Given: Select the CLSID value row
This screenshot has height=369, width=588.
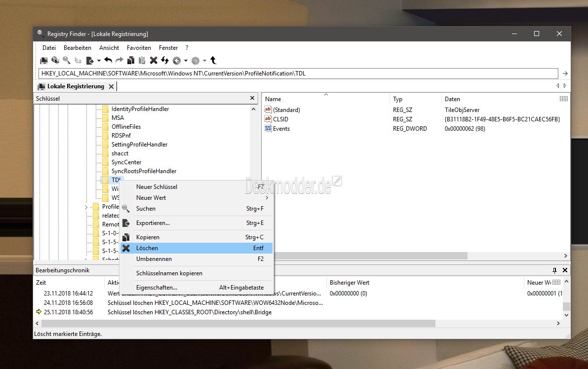Looking at the screenshot, I should pyautogui.click(x=415, y=119).
